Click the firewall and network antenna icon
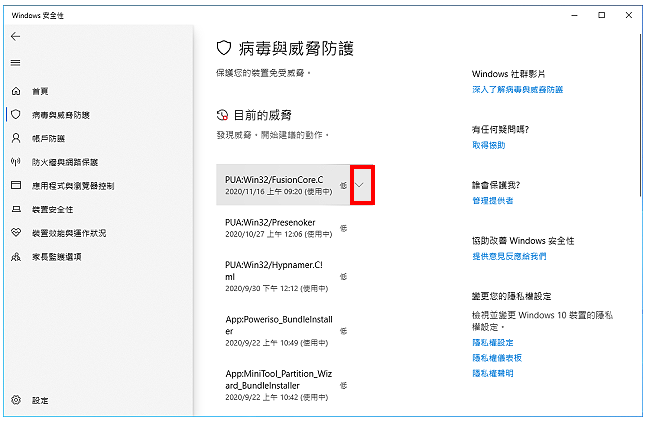 click(x=16, y=162)
